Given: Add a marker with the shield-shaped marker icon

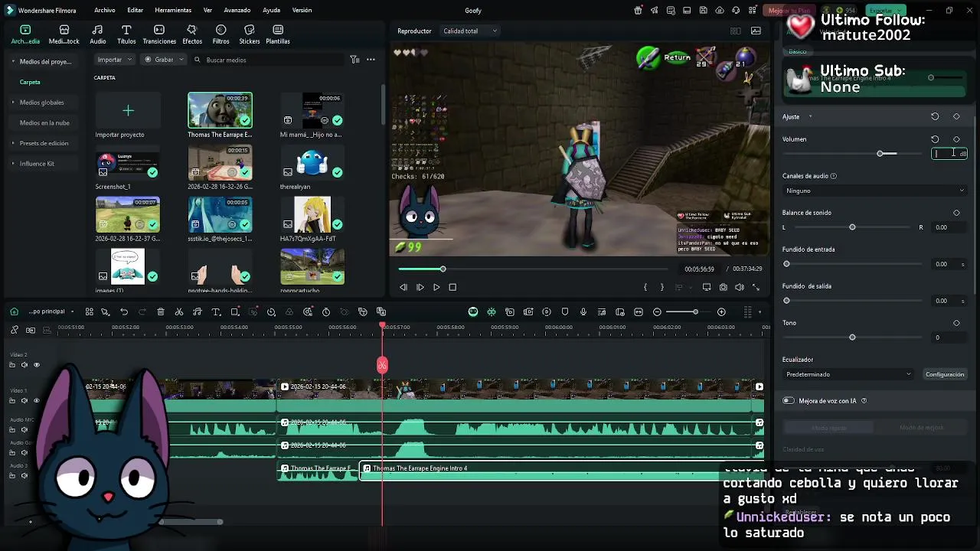Looking at the screenshot, I should click(565, 312).
